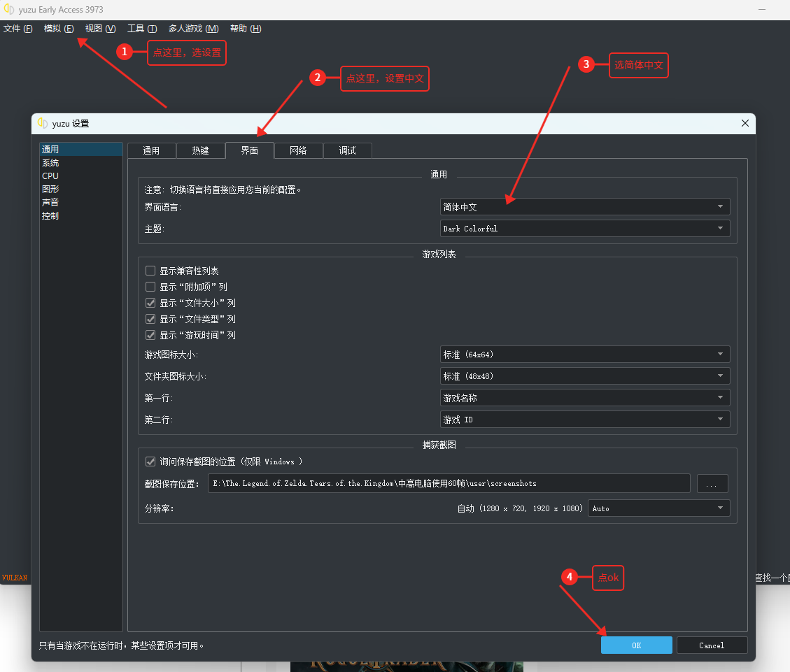Expand the 主题 Dark Colorful dropdown
The height and width of the screenshot is (672, 790).
click(584, 229)
